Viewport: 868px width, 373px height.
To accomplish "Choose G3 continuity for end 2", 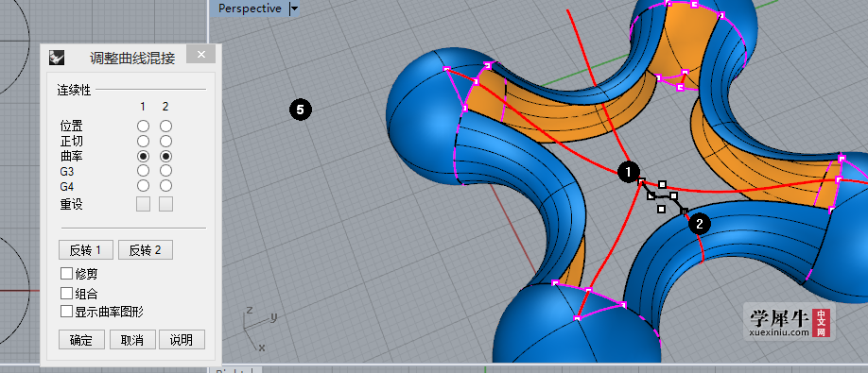I will [x=165, y=170].
